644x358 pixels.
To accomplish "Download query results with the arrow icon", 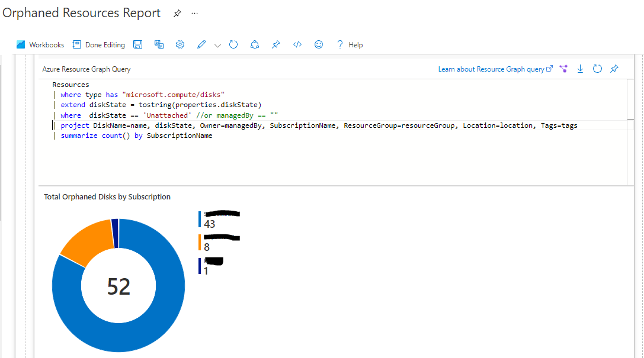I will tap(581, 69).
